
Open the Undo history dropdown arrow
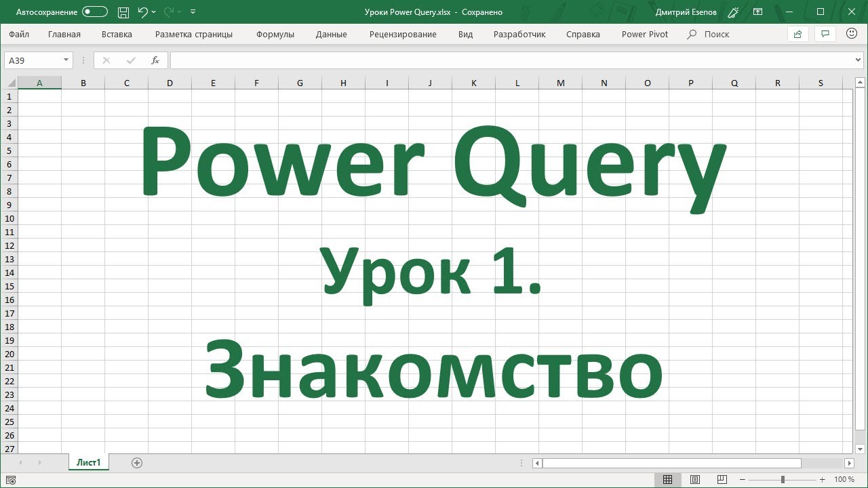coord(154,12)
